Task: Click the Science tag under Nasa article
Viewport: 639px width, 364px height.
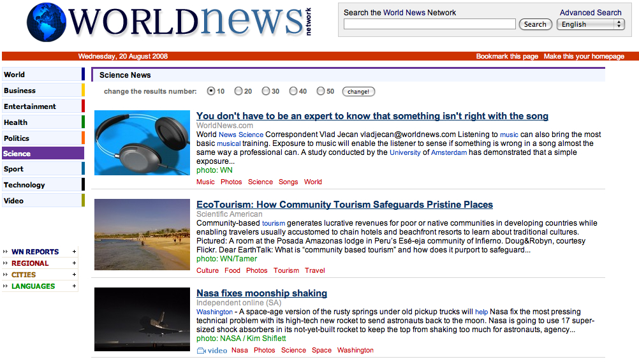Action: [x=293, y=350]
